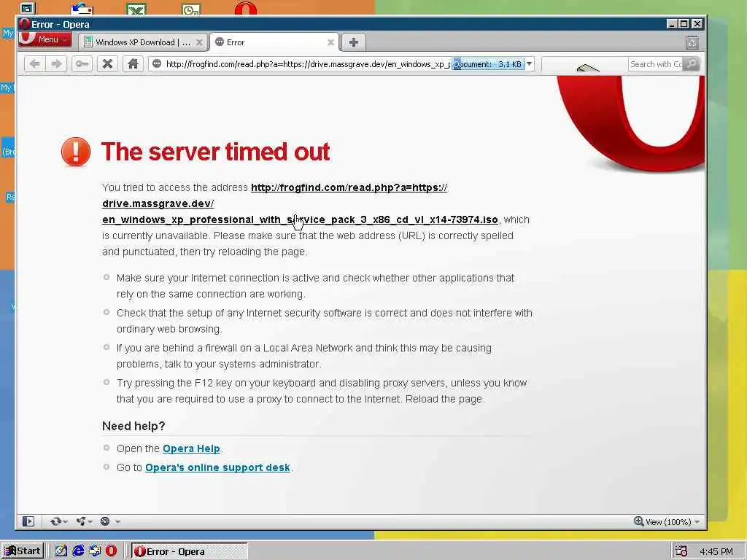Click the 4:45 PM clock
The height and width of the screenshot is (560, 747).
(716, 551)
